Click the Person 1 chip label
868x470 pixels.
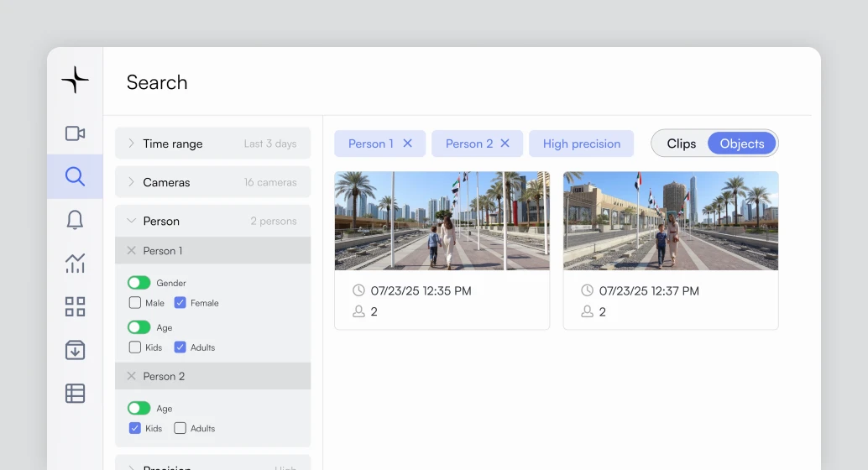tap(371, 144)
